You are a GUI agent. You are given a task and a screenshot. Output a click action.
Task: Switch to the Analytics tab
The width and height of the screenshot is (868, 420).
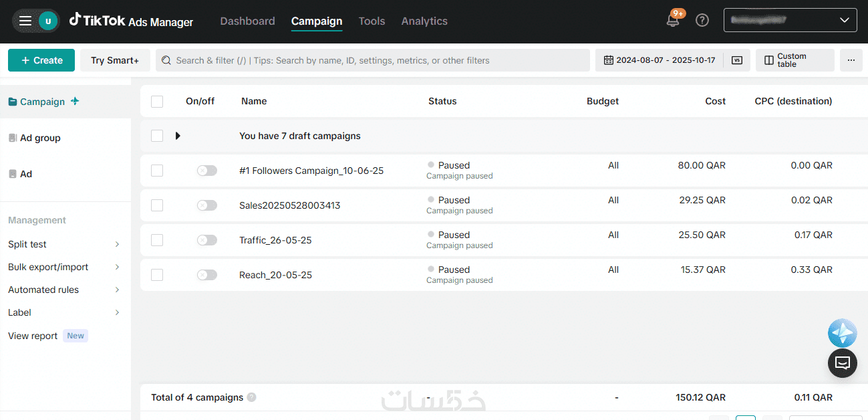coord(424,21)
